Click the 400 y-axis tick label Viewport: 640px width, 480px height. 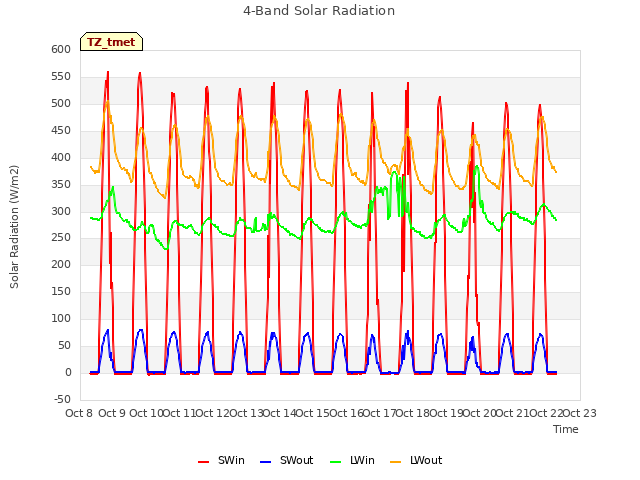click(61, 157)
